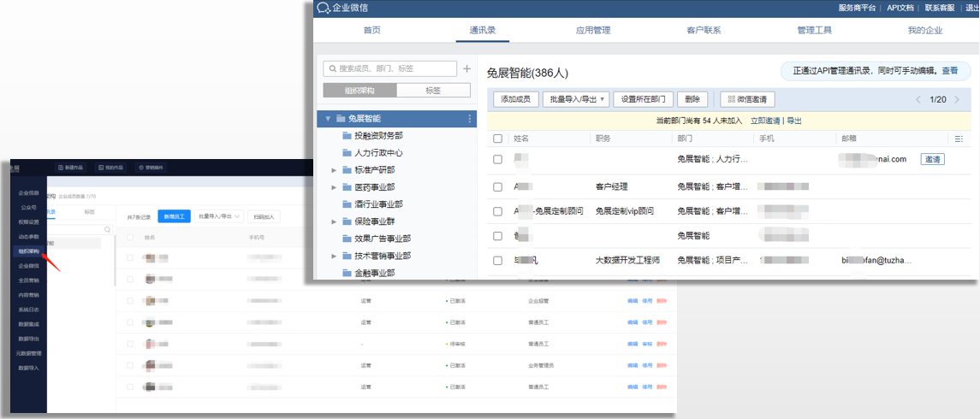980x419 pixels.
Task: Switch to the 标签 view beside 组织架构
Action: pyautogui.click(x=433, y=90)
